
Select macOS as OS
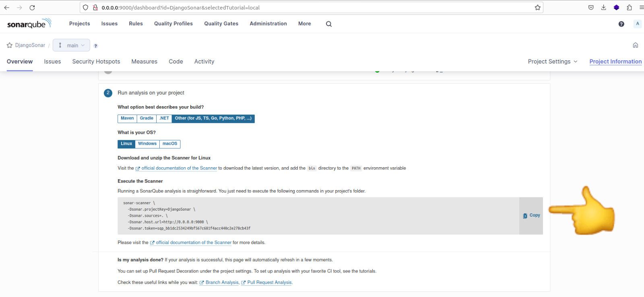(170, 144)
